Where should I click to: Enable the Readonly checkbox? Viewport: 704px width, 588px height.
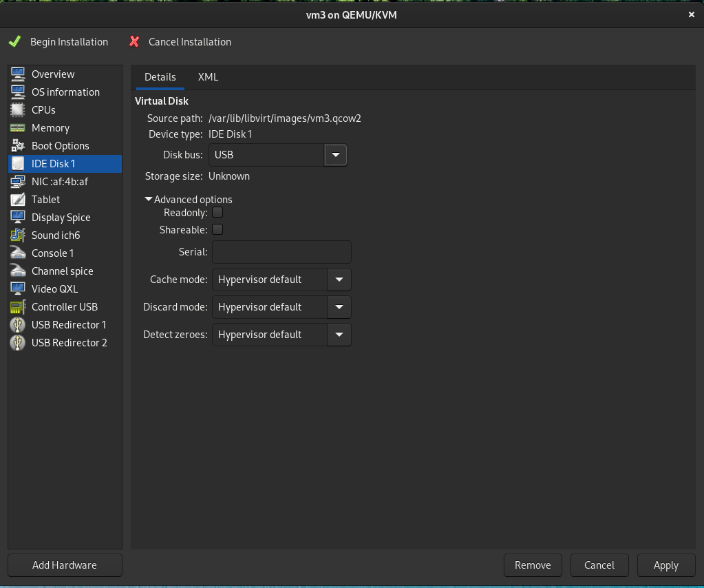(x=217, y=213)
